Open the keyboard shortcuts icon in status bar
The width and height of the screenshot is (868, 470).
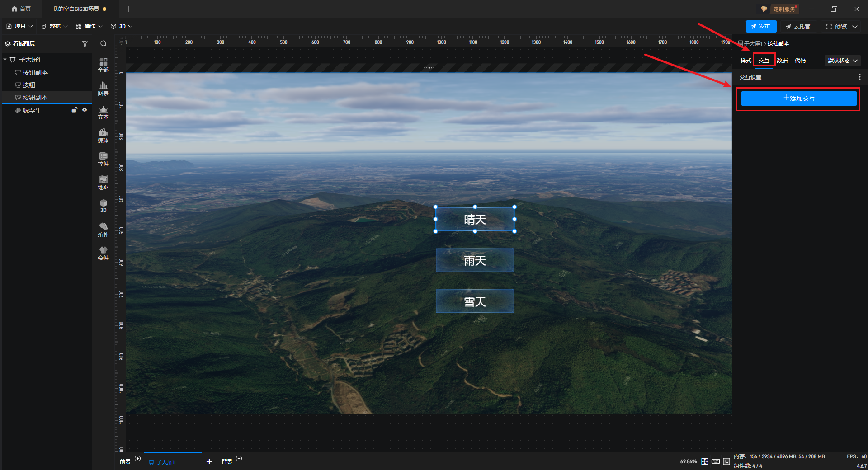(x=715, y=461)
